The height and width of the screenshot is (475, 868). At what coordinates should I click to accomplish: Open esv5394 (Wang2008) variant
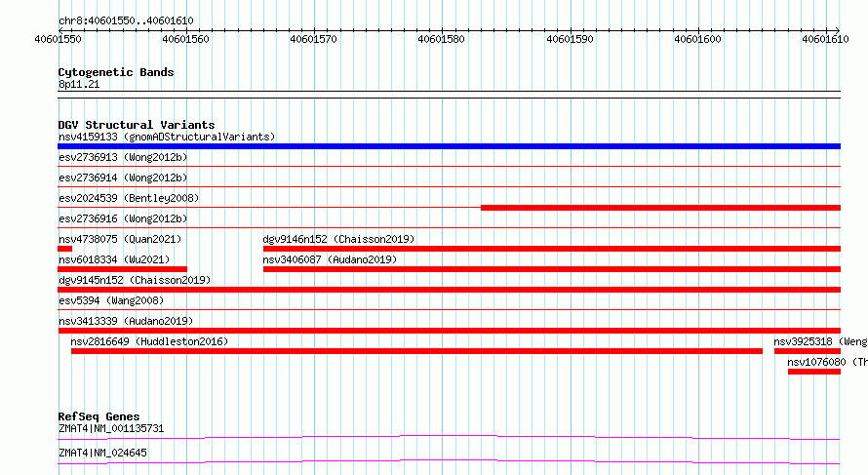point(111,300)
